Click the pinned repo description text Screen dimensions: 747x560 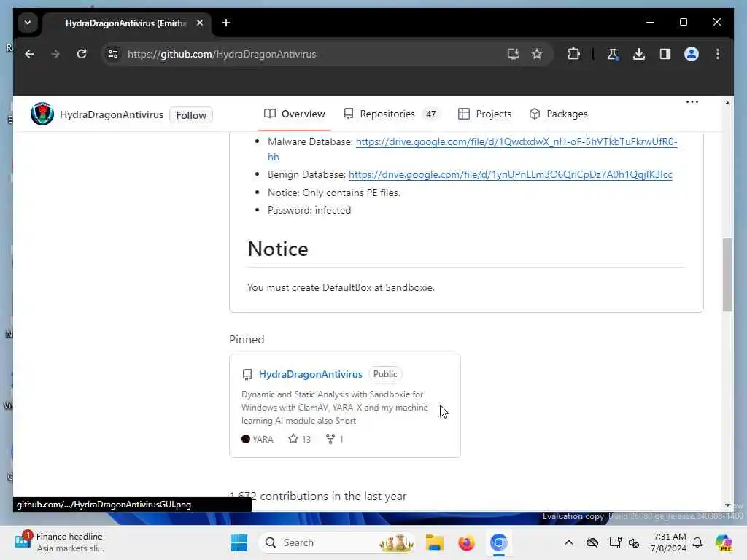tap(334, 408)
